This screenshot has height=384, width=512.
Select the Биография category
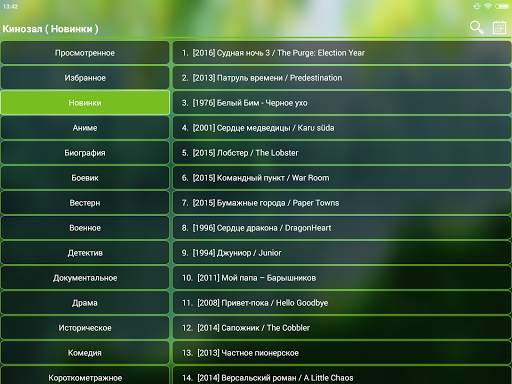(x=85, y=153)
